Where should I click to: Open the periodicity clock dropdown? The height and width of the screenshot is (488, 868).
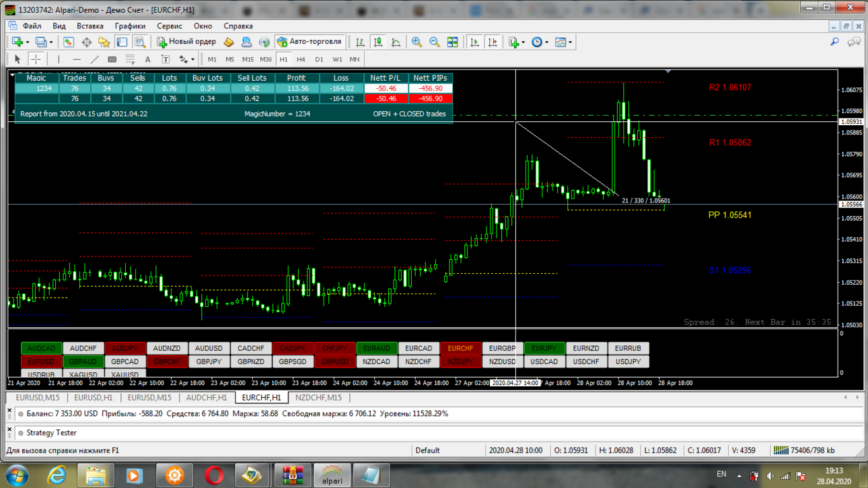(539, 42)
